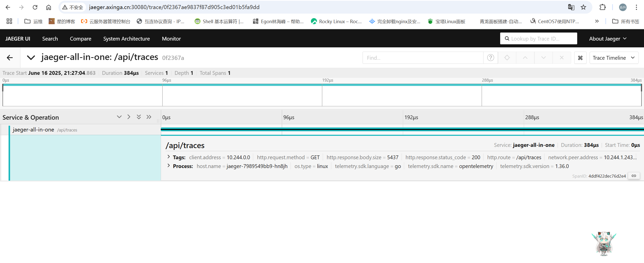The height and width of the screenshot is (263, 644).
Task: Collapse one level of spans
Action: pyautogui.click(x=129, y=117)
